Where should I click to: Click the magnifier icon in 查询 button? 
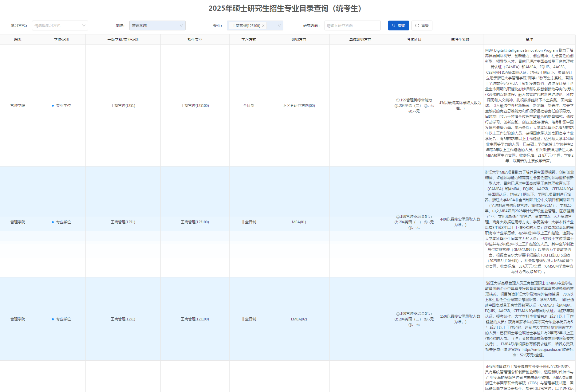point(394,25)
